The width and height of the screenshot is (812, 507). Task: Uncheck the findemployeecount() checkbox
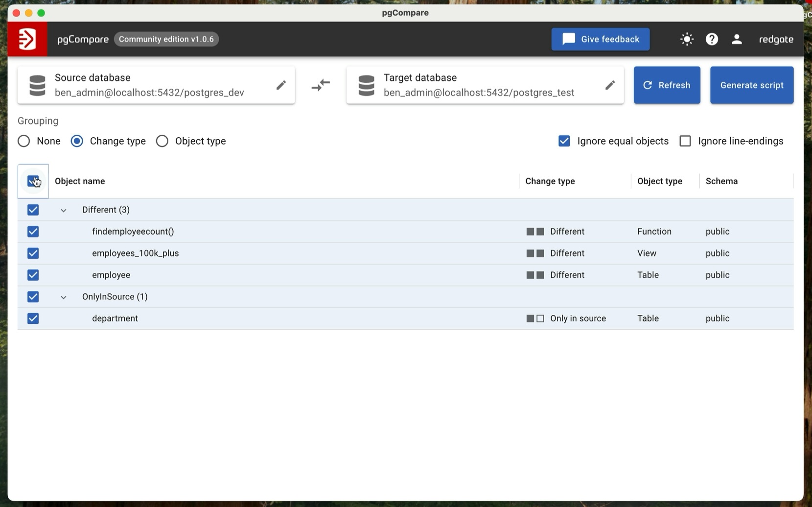coord(33,232)
